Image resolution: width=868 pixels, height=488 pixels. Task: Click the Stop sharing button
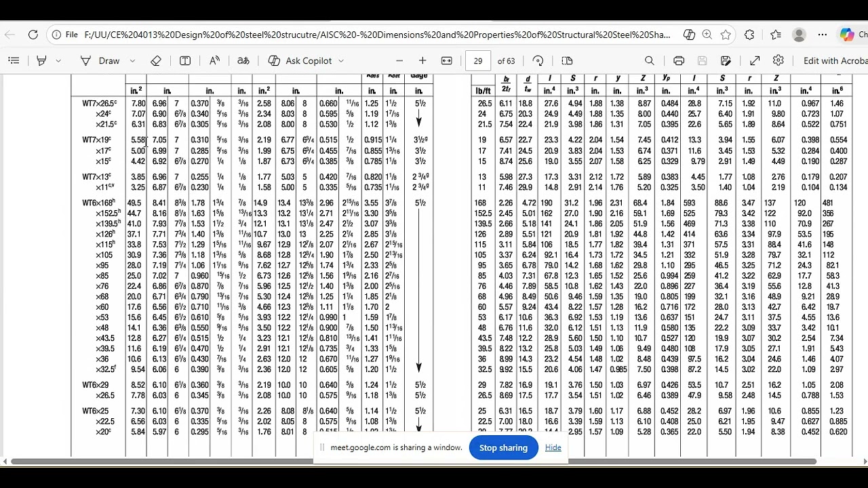(503, 447)
